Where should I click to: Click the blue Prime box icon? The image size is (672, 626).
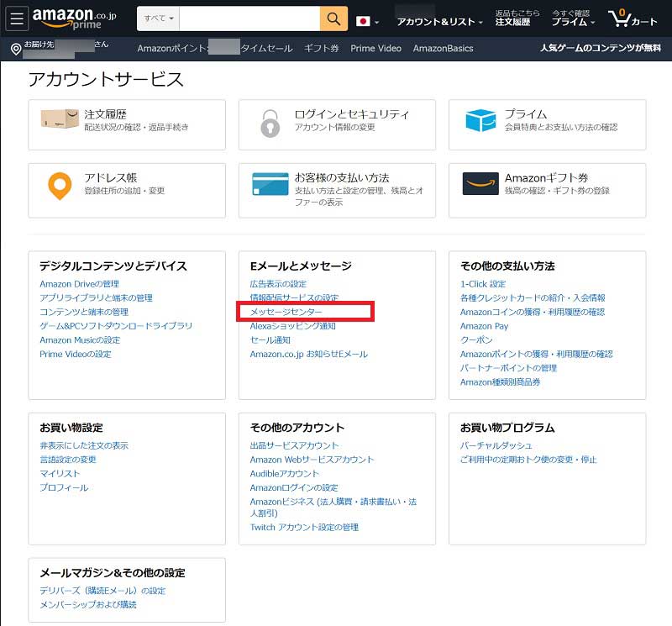[x=480, y=120]
